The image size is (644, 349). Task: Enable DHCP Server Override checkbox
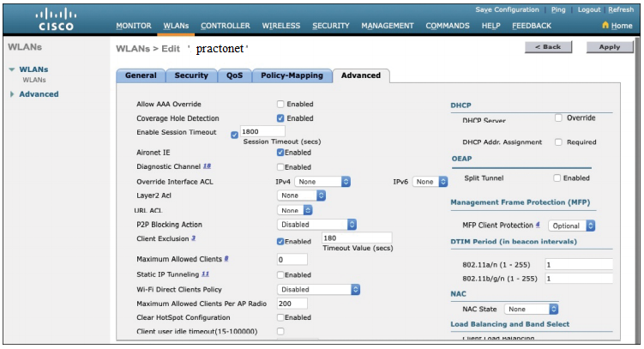(558, 117)
